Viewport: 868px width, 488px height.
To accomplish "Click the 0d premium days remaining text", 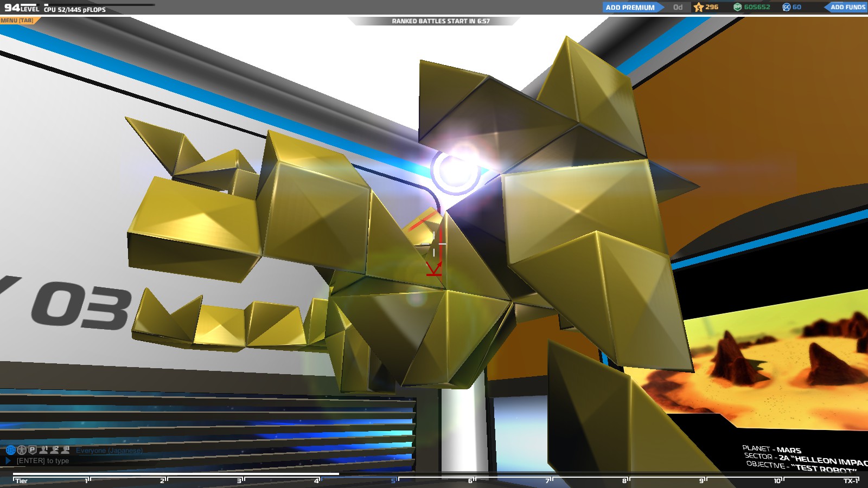I will (x=678, y=7).
